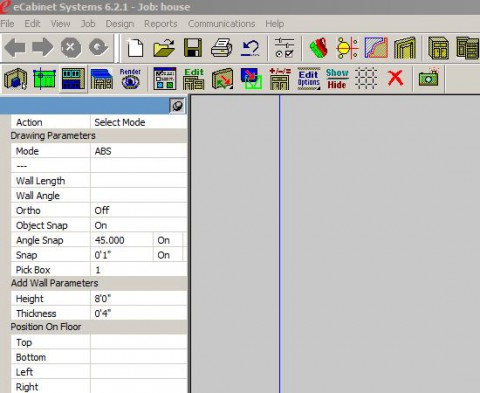Click the Save floppy disk icon
This screenshot has width=480, height=393.
(x=193, y=48)
